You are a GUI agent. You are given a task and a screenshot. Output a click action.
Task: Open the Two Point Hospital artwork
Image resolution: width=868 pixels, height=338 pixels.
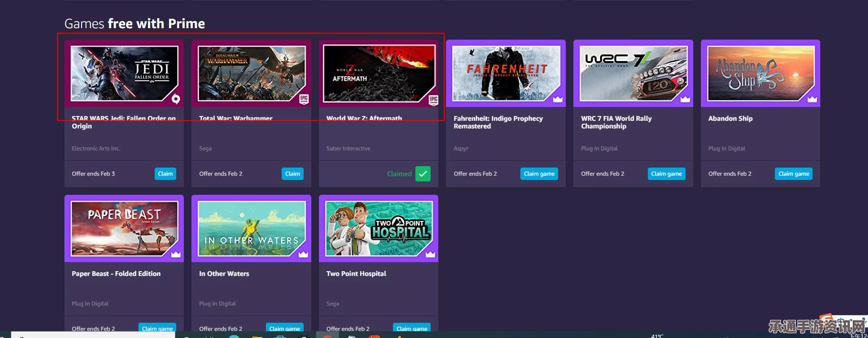(x=379, y=229)
